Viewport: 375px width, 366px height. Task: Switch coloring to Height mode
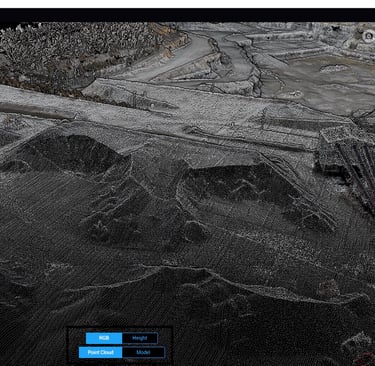pos(140,338)
